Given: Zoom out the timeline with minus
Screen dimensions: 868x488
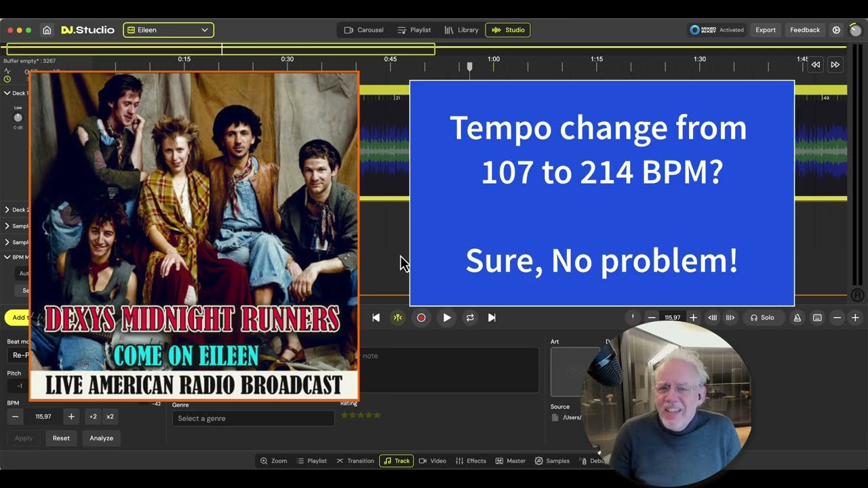Looking at the screenshot, I should pyautogui.click(x=837, y=317).
